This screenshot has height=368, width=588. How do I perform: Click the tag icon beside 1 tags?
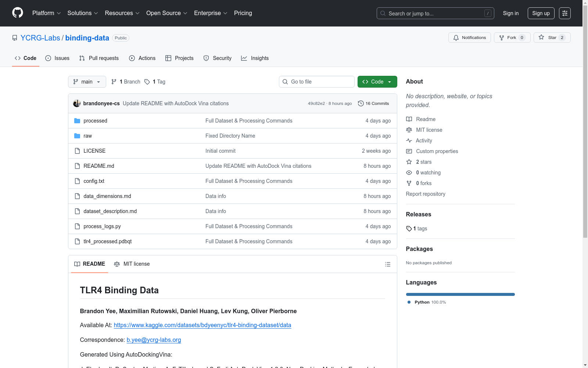(x=409, y=229)
